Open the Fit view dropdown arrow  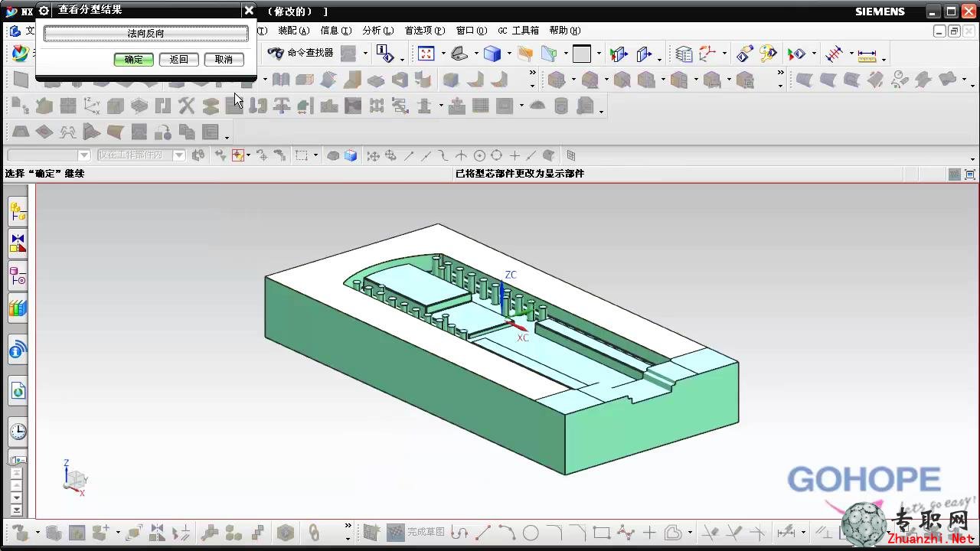coord(443,54)
